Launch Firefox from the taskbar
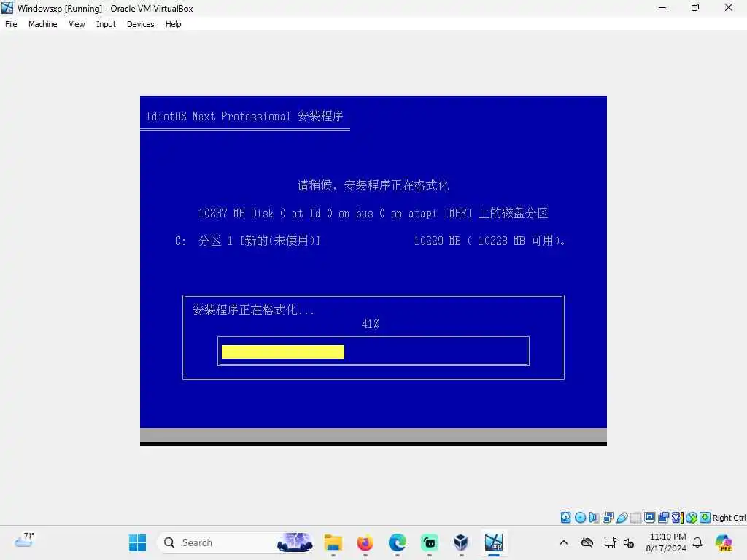This screenshot has width=747, height=560. [365, 542]
